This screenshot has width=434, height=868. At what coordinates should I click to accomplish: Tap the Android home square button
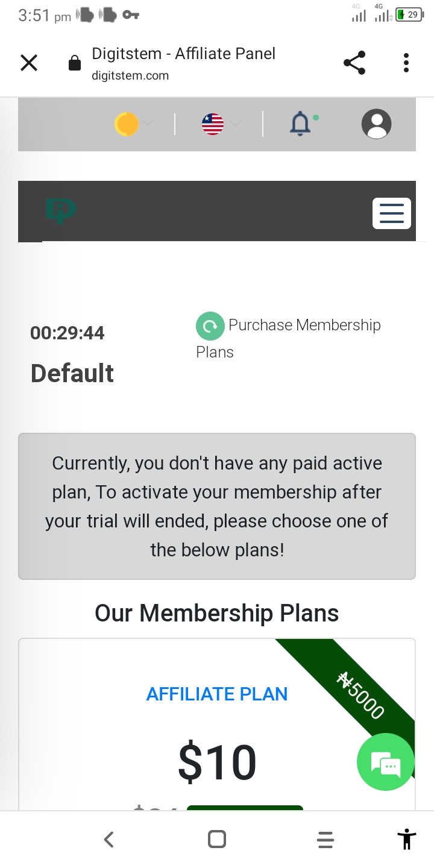(217, 839)
